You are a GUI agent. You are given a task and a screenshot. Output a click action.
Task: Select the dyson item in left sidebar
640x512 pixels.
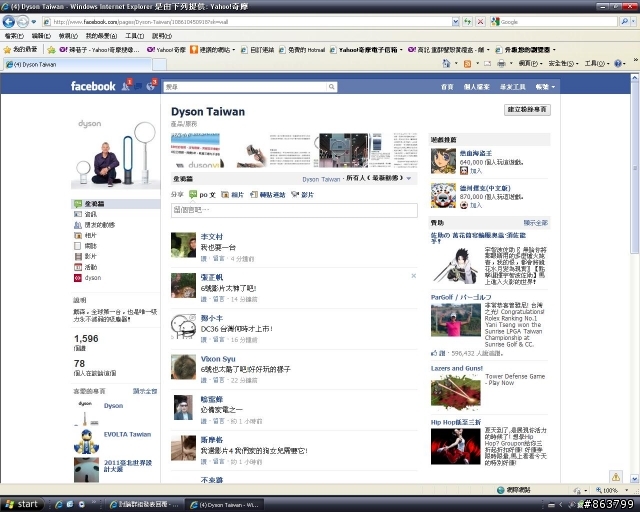[116, 278]
